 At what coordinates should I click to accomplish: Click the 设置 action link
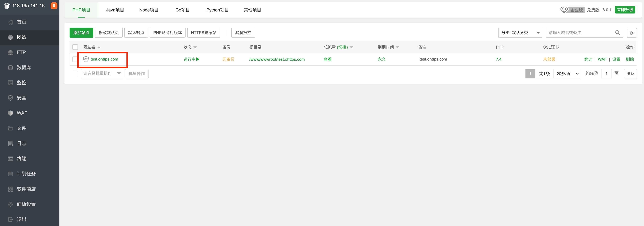click(616, 59)
